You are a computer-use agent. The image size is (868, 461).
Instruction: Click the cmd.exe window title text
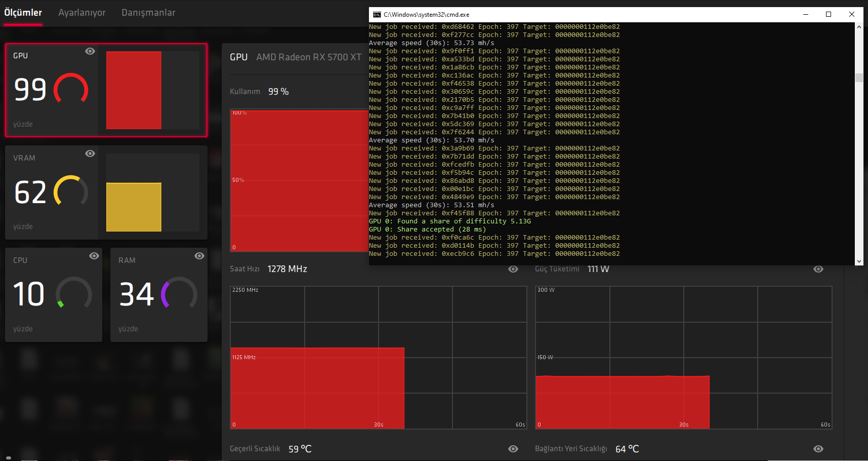pos(426,15)
